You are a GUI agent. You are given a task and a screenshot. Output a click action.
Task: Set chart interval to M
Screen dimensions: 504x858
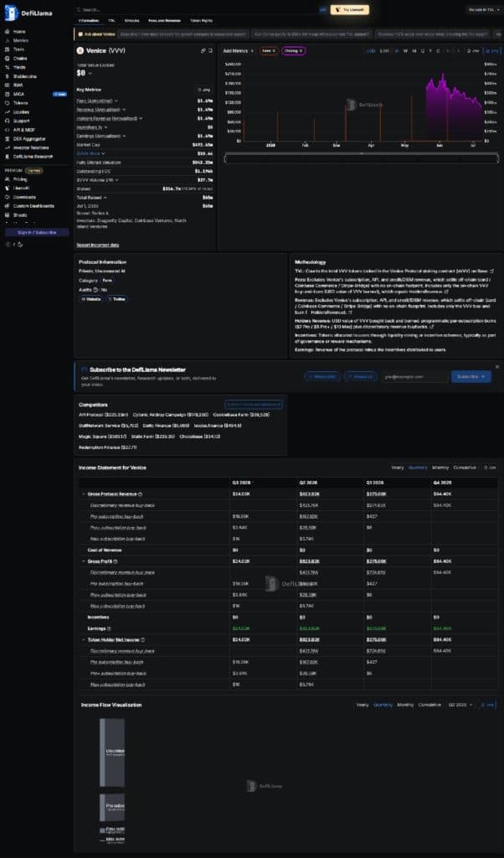coord(414,51)
